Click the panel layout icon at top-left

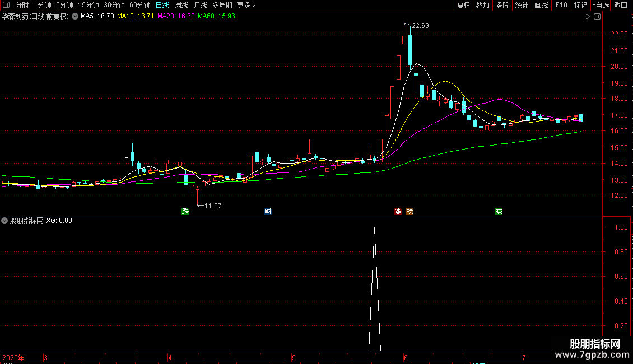[x=6, y=5]
